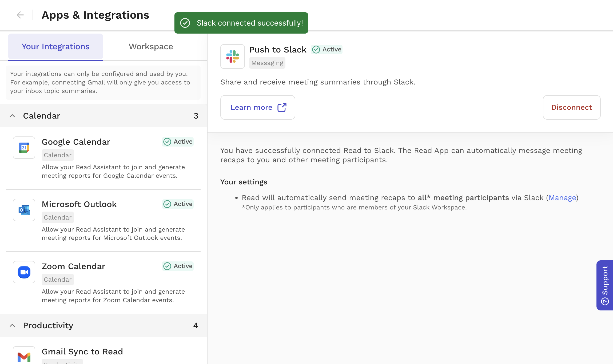
Task: Click the Slack connected successfully message
Action: [250, 23]
